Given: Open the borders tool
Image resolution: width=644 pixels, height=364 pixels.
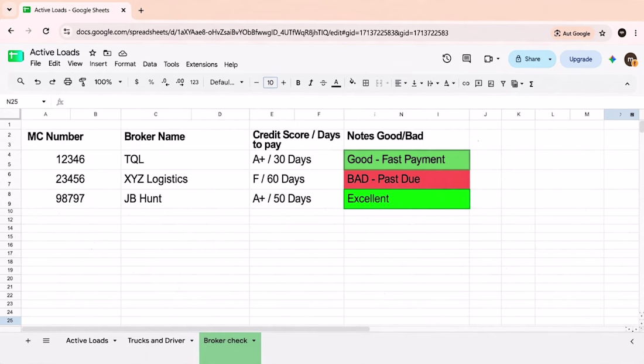Looking at the screenshot, I should 365,83.
